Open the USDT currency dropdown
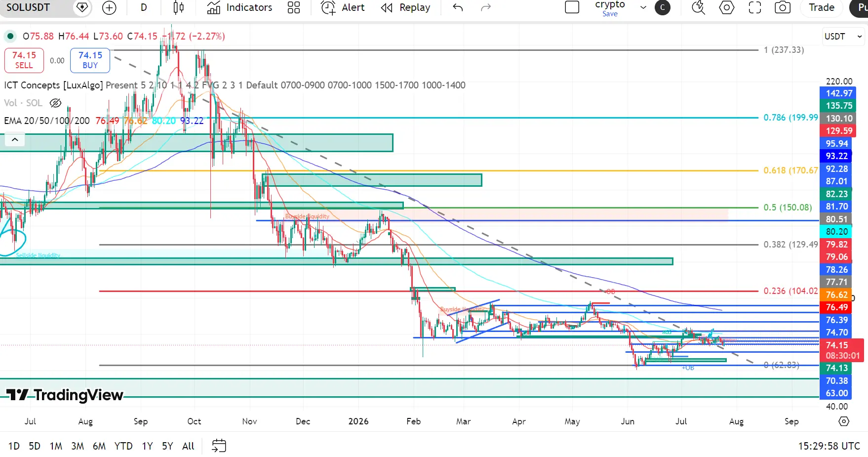 click(843, 37)
